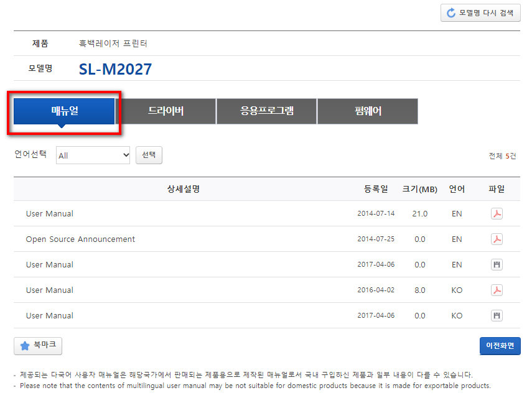The height and width of the screenshot is (403, 532).
Task: Switch to the 매뉴얼 tab
Action: pyautogui.click(x=64, y=111)
